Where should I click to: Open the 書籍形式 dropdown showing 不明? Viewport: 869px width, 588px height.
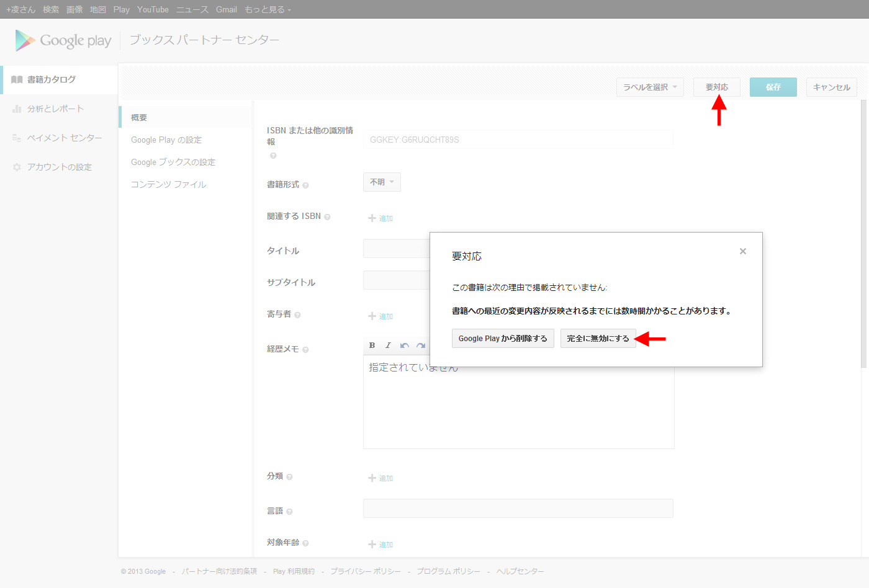click(x=382, y=182)
